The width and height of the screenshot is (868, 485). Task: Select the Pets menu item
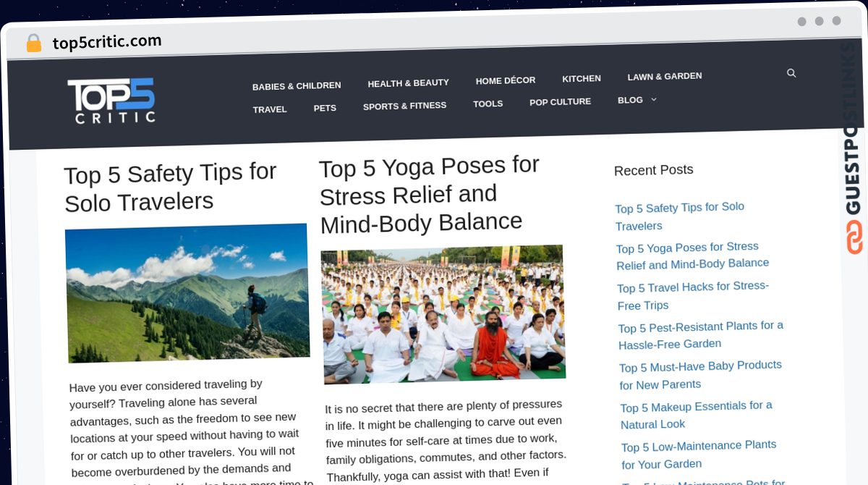[x=325, y=108]
